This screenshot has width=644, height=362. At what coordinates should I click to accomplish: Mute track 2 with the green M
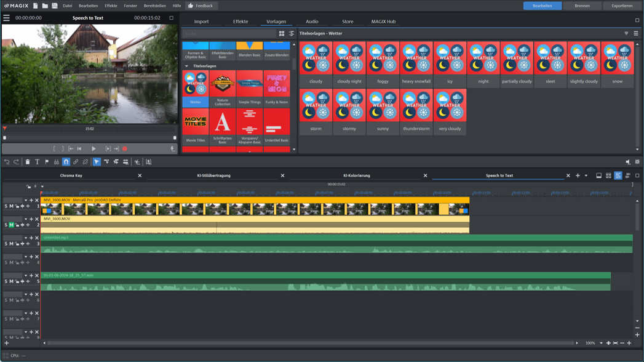tap(11, 225)
